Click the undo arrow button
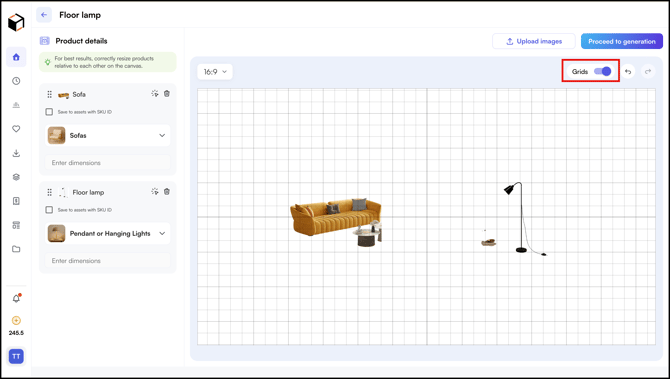This screenshot has width=670, height=379. coord(628,71)
